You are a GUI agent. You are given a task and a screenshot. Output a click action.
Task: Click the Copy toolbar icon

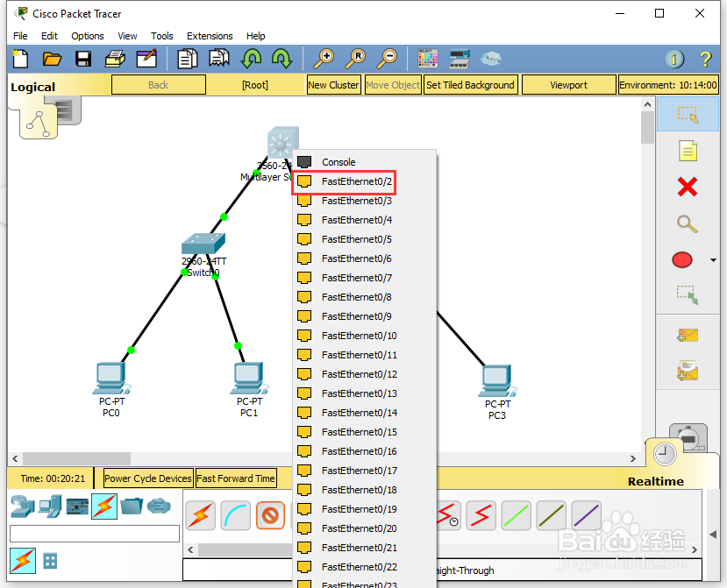(x=188, y=59)
